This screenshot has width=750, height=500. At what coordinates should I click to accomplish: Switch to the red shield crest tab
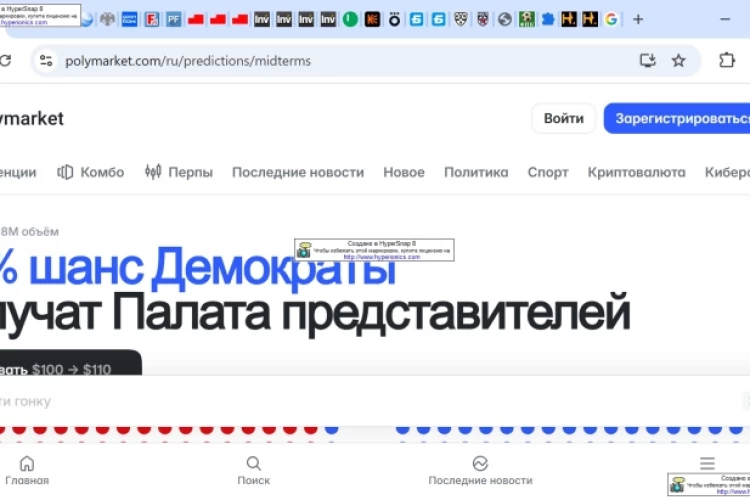483,20
